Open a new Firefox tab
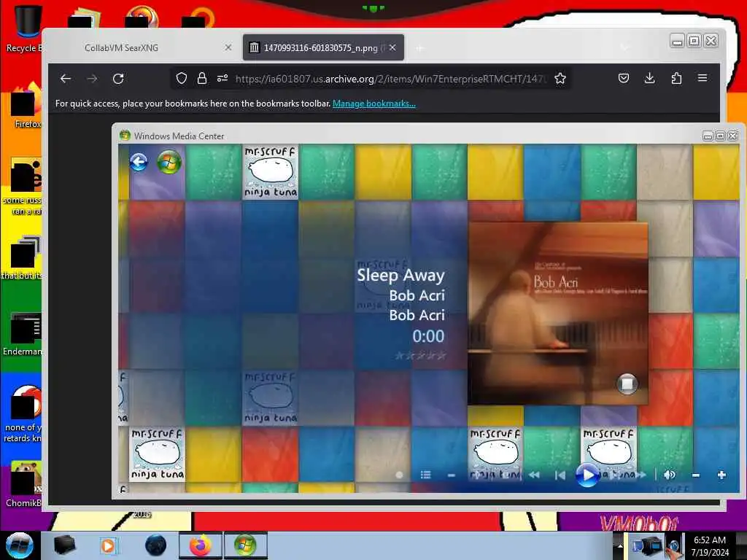 [x=419, y=48]
